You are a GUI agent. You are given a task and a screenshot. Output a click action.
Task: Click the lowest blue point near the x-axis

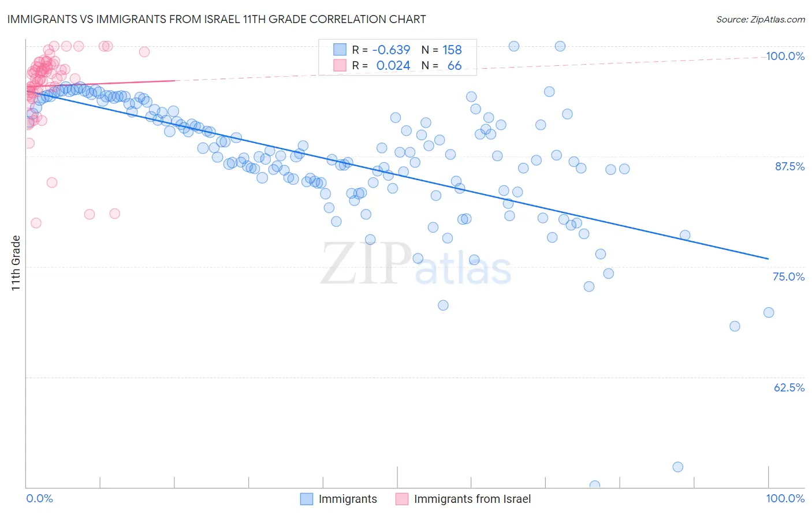pyautogui.click(x=595, y=486)
